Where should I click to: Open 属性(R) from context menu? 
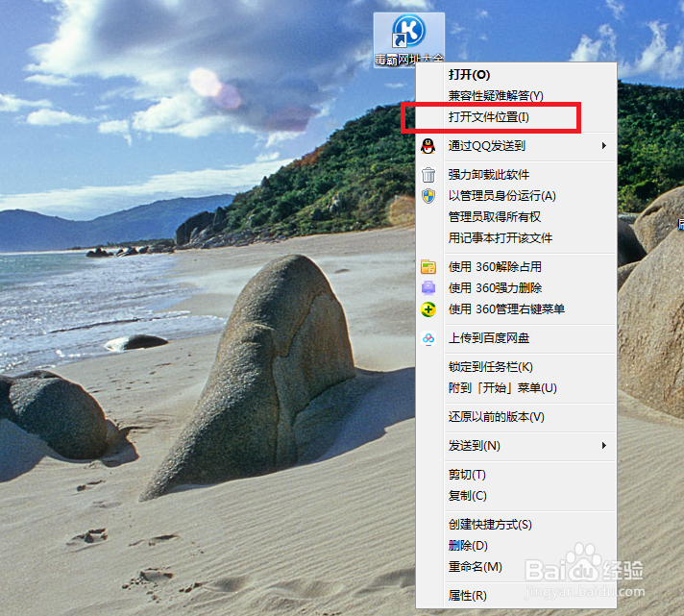coord(516,596)
